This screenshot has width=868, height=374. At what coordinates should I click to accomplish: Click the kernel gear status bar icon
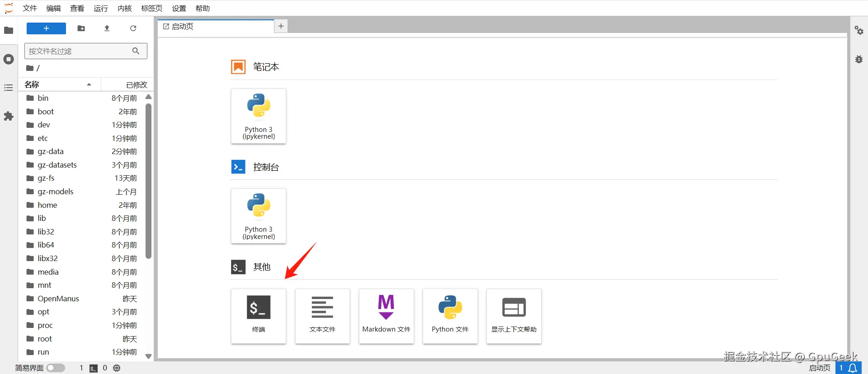click(117, 368)
